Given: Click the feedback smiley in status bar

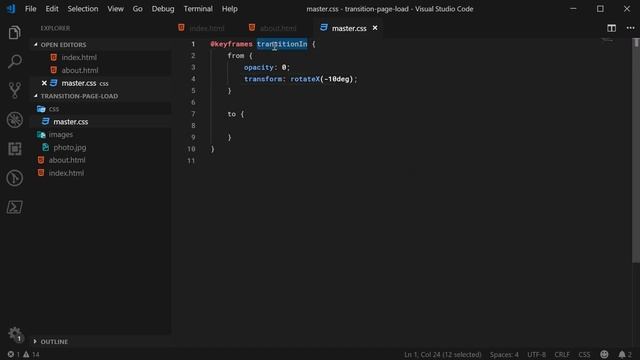Looking at the screenshot, I should (604, 354).
